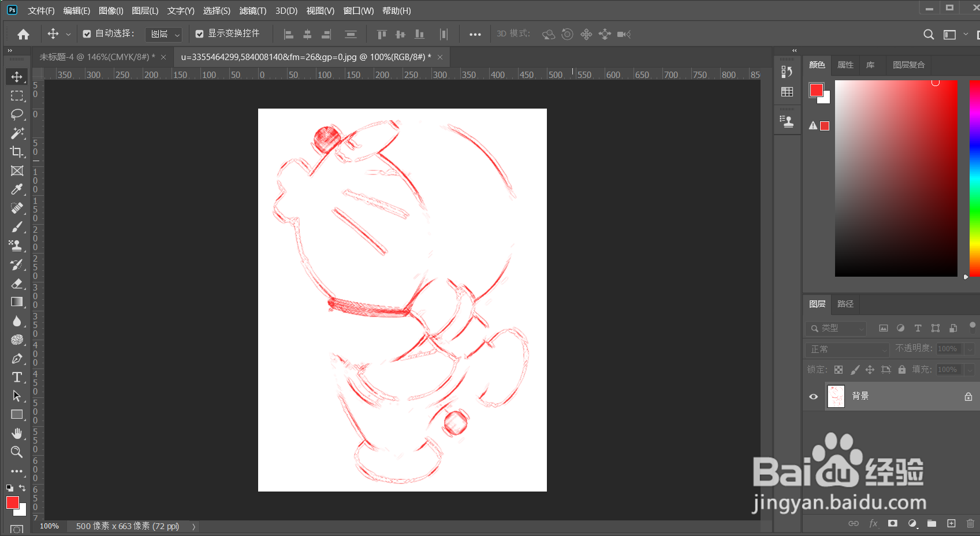This screenshot has height=536, width=980.
Task: Toggle lock image pixels brush icon
Action: tap(855, 370)
